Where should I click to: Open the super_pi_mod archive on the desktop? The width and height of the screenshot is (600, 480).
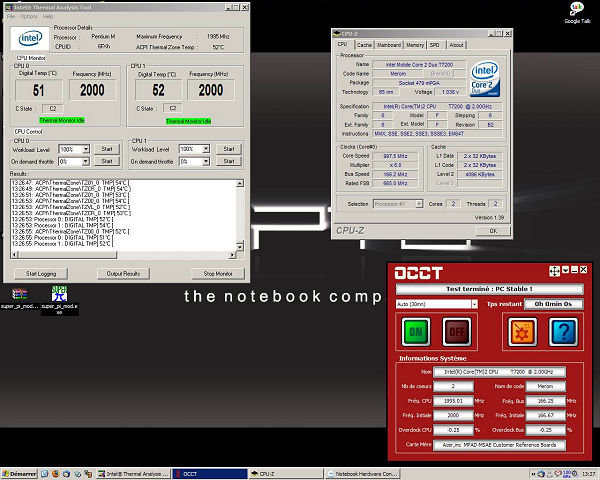point(18,296)
